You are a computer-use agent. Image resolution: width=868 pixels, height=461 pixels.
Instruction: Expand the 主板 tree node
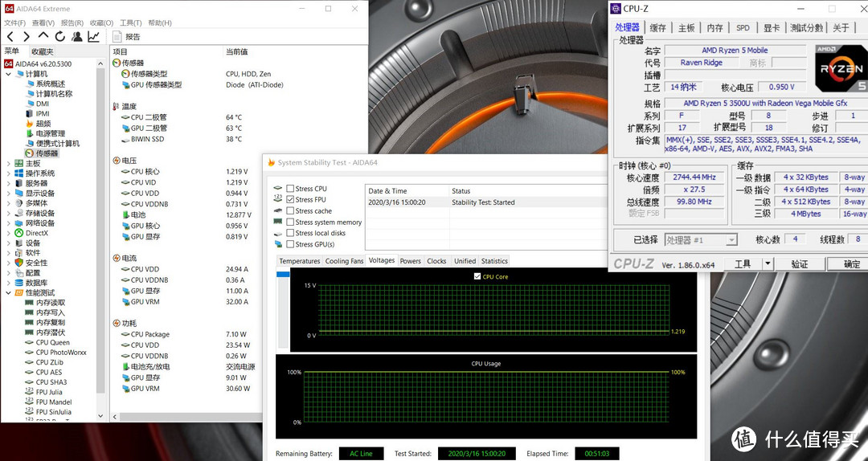[8, 163]
